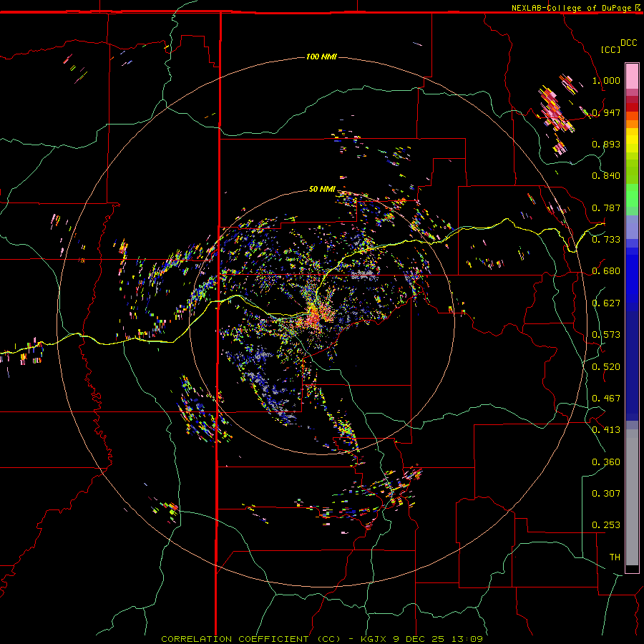Select the 0.733 scale value
644x644 pixels.
click(606, 240)
